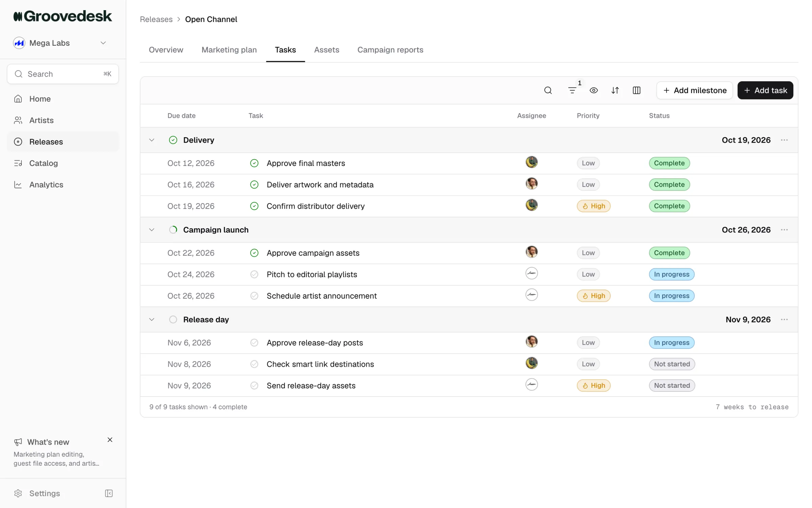Switch to the Assets tab
The width and height of the screenshot is (812, 508).
[x=326, y=50]
